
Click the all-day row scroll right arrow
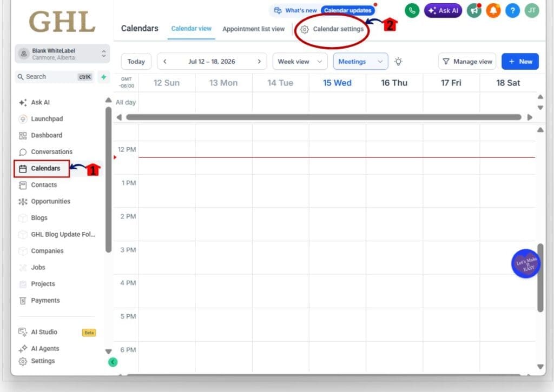click(x=530, y=117)
